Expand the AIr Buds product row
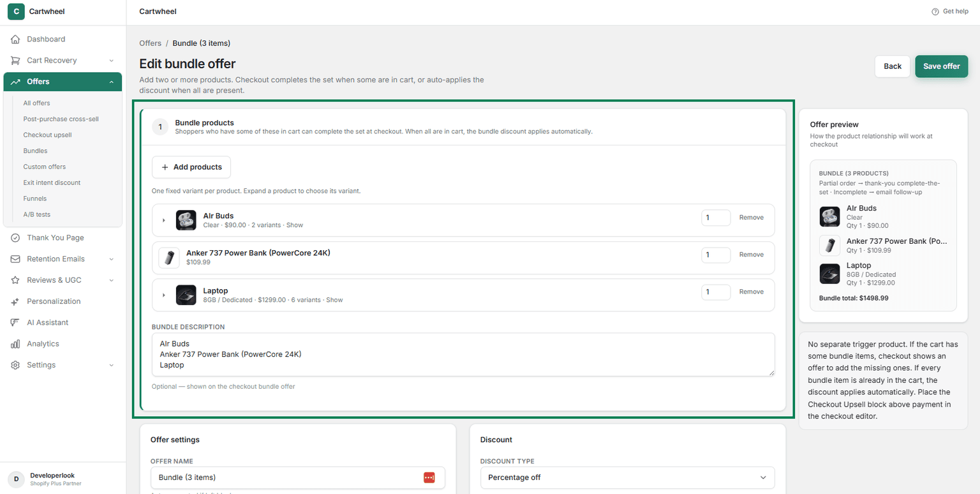Image resolution: width=980 pixels, height=494 pixels. tap(164, 220)
